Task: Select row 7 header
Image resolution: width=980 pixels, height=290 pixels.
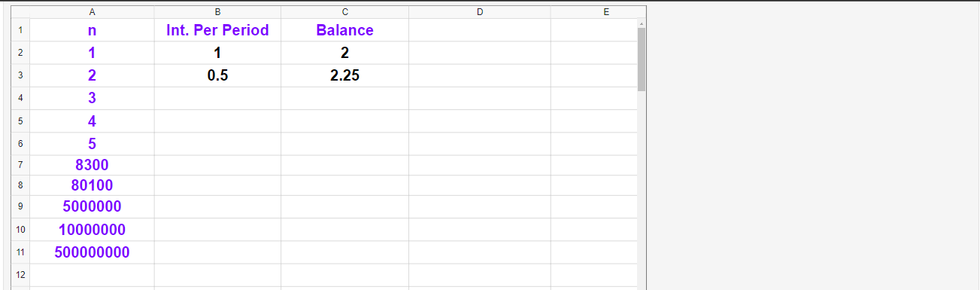Action: [x=20, y=164]
